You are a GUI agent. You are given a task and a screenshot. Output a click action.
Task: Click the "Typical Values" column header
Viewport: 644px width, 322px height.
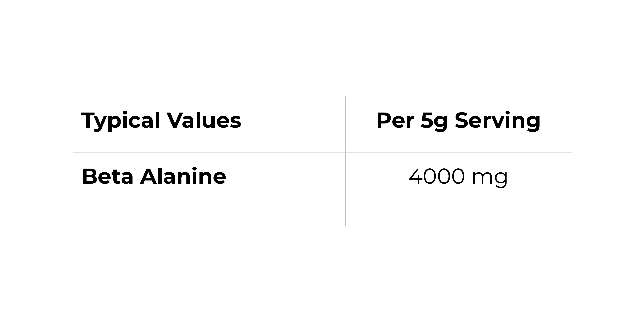pyautogui.click(x=161, y=120)
